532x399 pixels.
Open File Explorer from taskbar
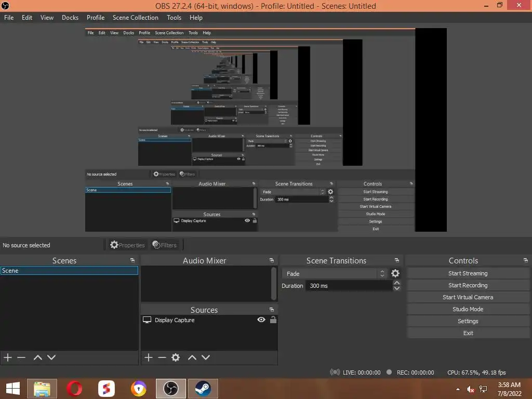[42, 389]
